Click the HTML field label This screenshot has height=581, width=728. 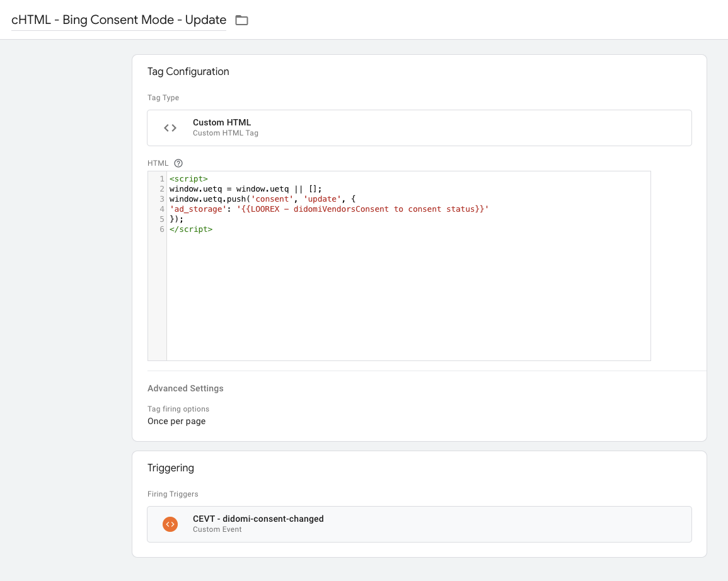pos(158,163)
